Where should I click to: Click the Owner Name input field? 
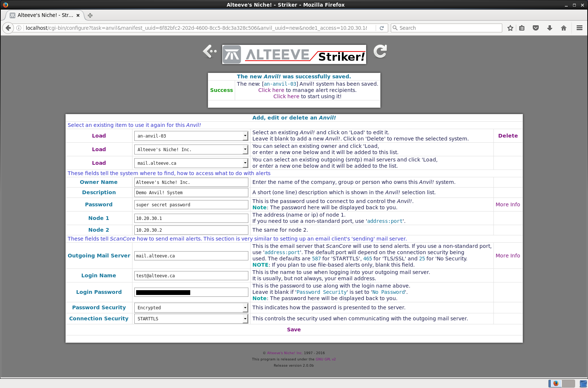click(191, 182)
